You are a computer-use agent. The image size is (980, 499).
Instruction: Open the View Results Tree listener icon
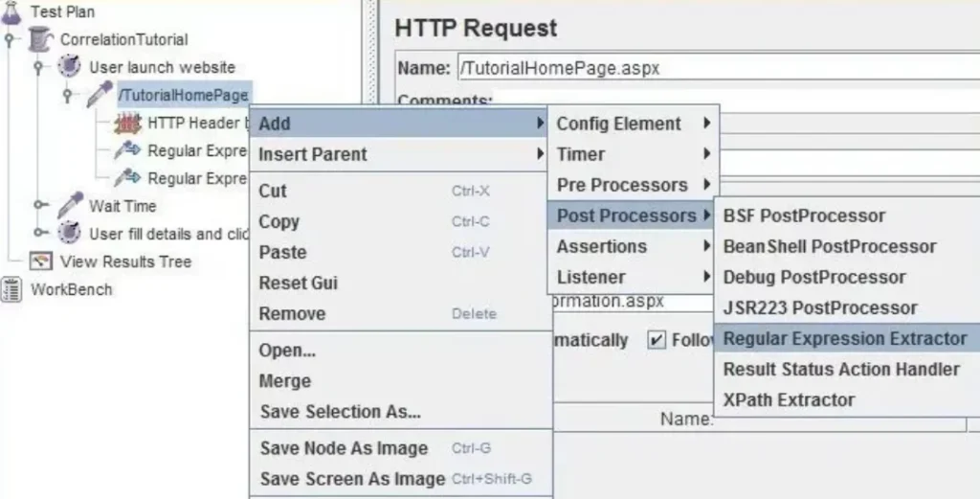40,261
